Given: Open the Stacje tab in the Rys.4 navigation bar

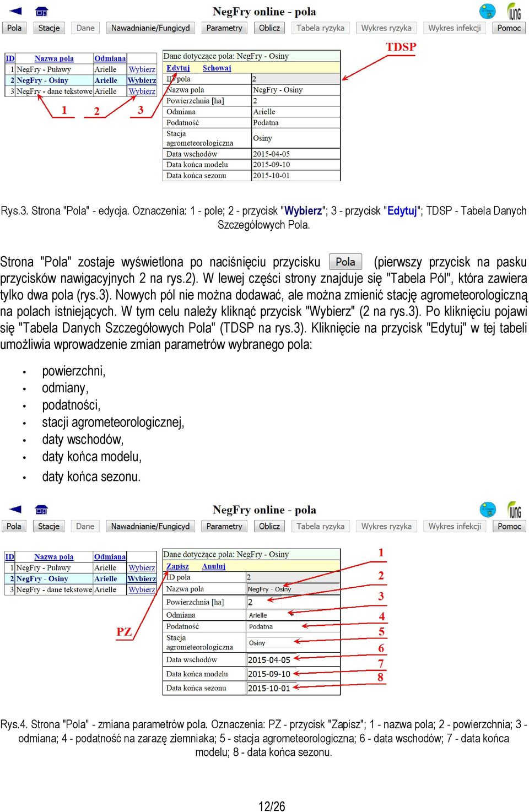Looking at the screenshot, I should 49,526.
